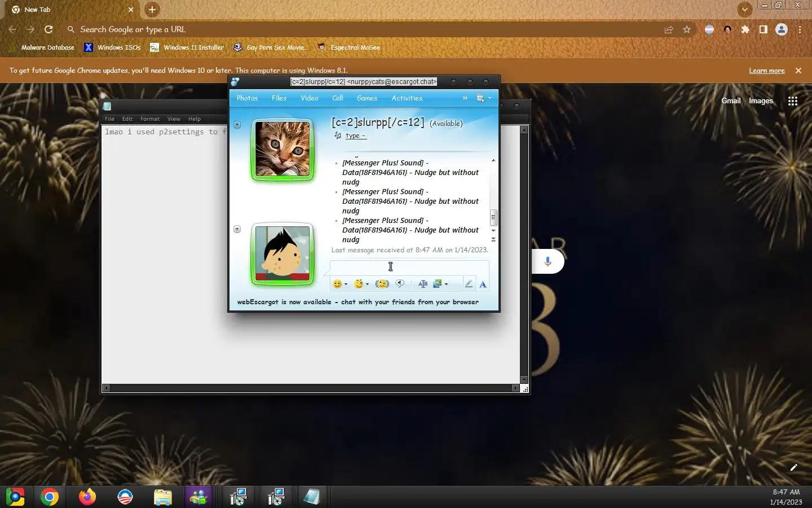Image resolution: width=812 pixels, height=508 pixels.
Task: Open Chrome's Extensions puzzle icon
Action: (x=745, y=29)
